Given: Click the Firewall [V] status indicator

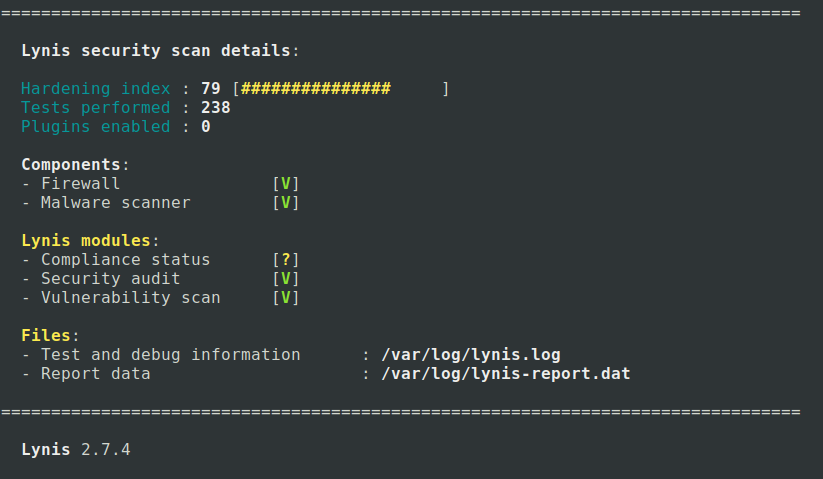Looking at the screenshot, I should [286, 183].
